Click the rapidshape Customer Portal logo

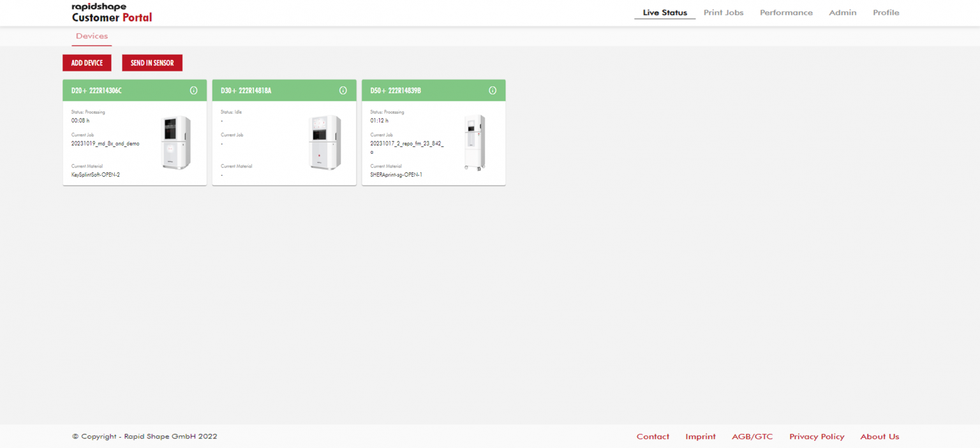point(112,13)
